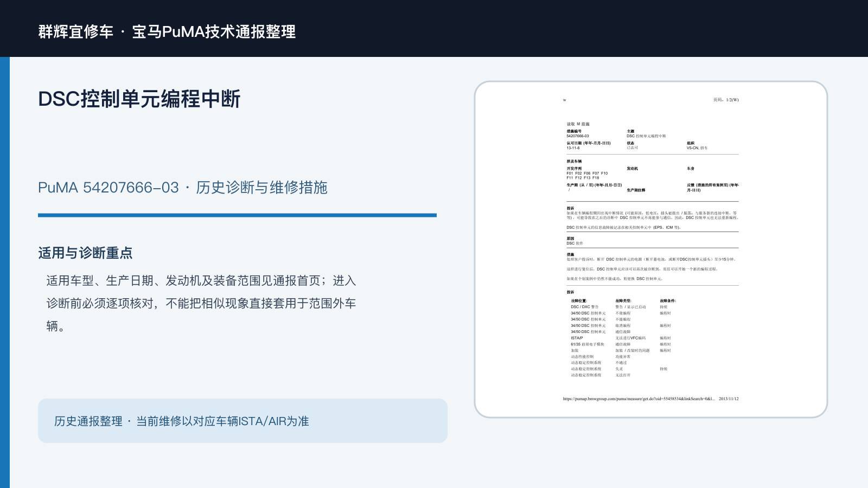Select the '涉及车辆' heading in the document
The width and height of the screenshot is (868, 488).
tap(574, 162)
